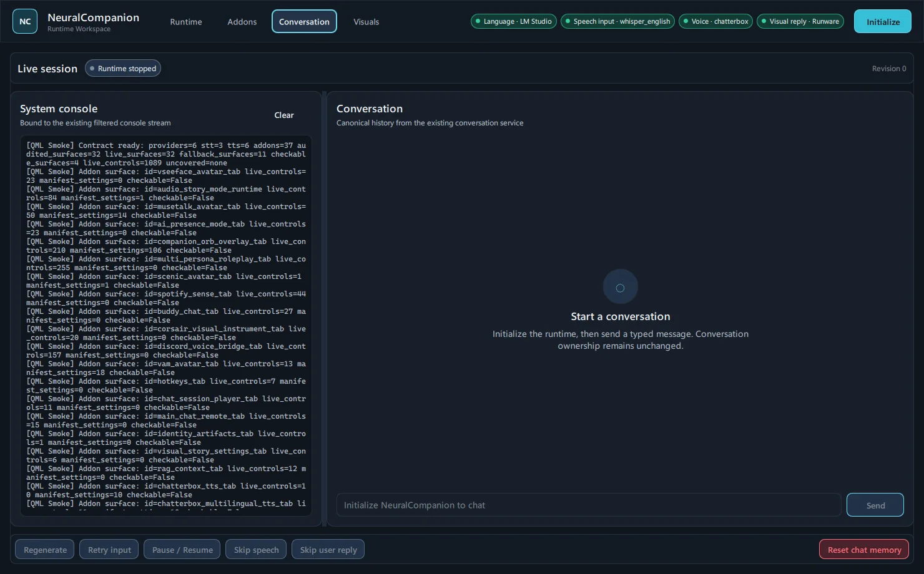Image resolution: width=924 pixels, height=574 pixels.
Task: Click the console line with id=vseeface_avatar_tab
Action: click(x=166, y=176)
